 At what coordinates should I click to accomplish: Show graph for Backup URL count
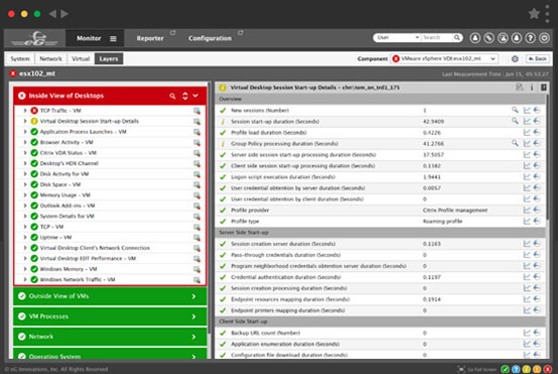point(527,333)
